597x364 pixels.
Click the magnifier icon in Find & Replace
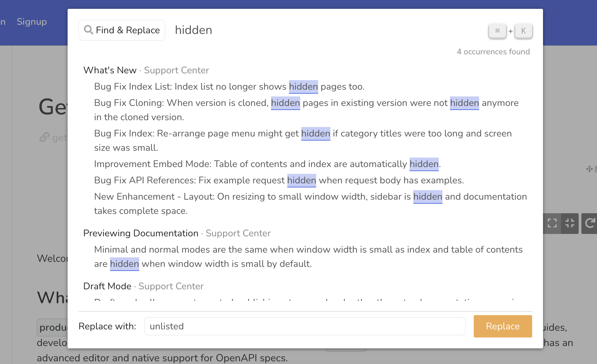(x=88, y=30)
